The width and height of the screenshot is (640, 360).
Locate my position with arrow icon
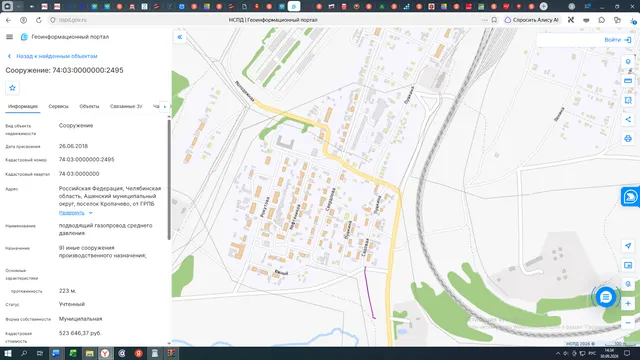(628, 246)
